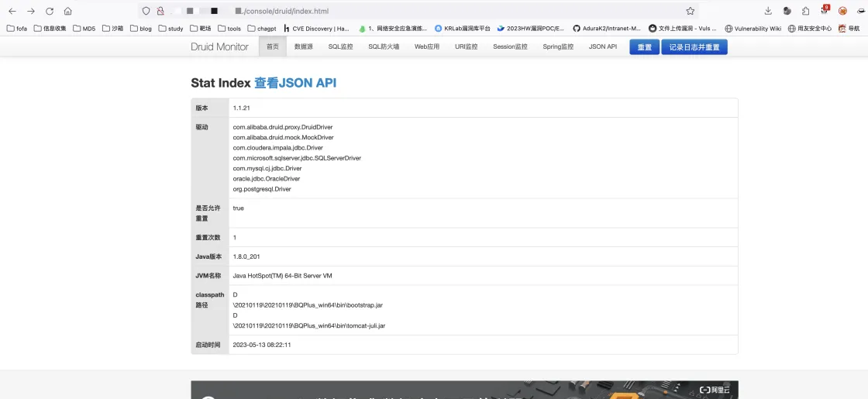Screen dimensions: 868x399
Task: Open the tools bookmark folder
Action: coord(229,28)
